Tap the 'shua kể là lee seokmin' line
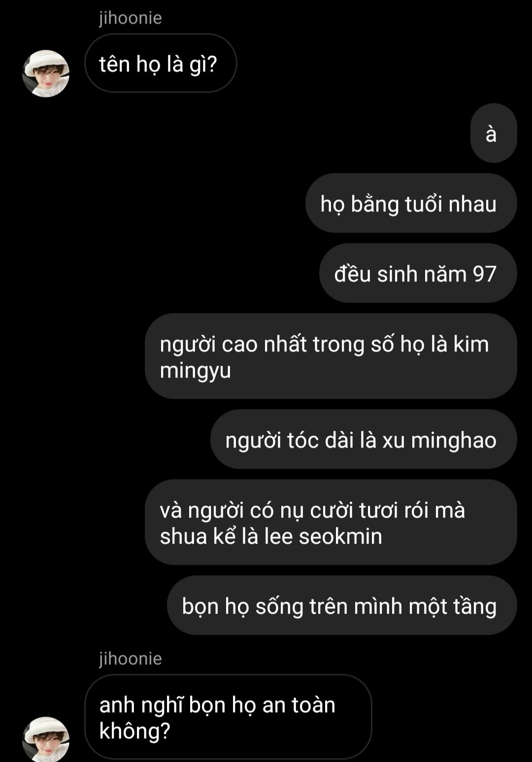Image resolution: width=532 pixels, height=762 pixels. click(x=271, y=536)
